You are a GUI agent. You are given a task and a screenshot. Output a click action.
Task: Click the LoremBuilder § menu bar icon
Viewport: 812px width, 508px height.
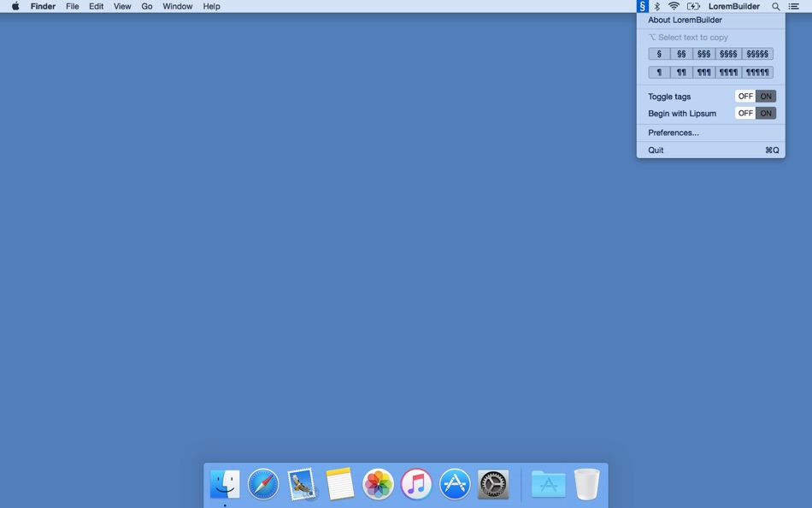point(643,6)
